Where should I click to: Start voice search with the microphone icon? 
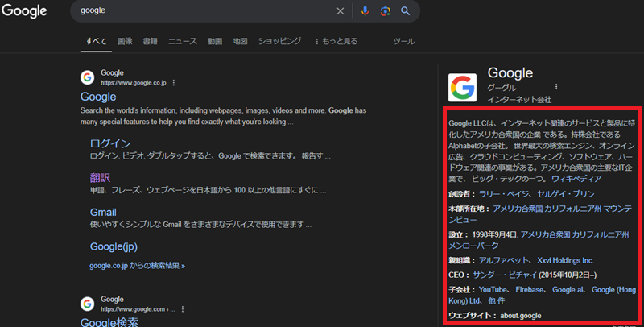coord(365,11)
